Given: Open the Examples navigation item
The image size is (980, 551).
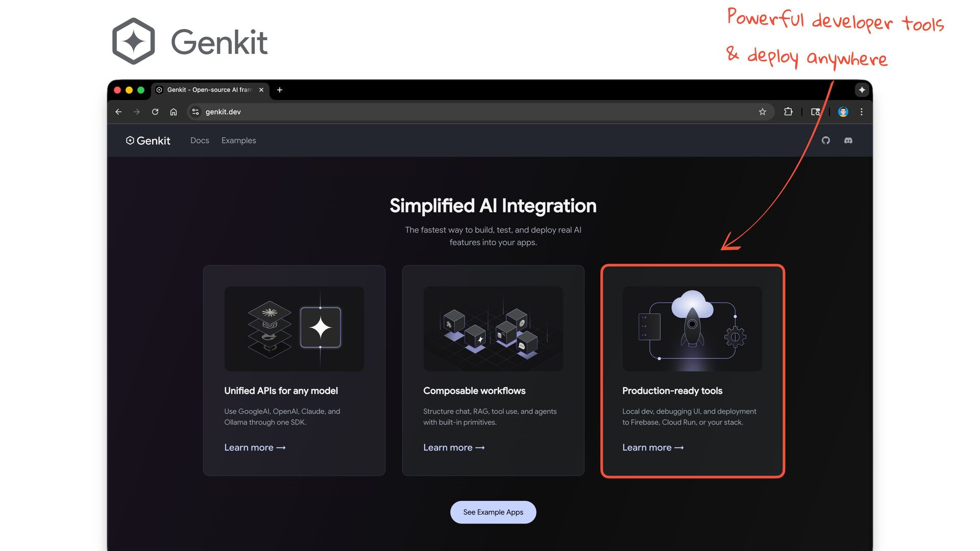Looking at the screenshot, I should [x=239, y=140].
